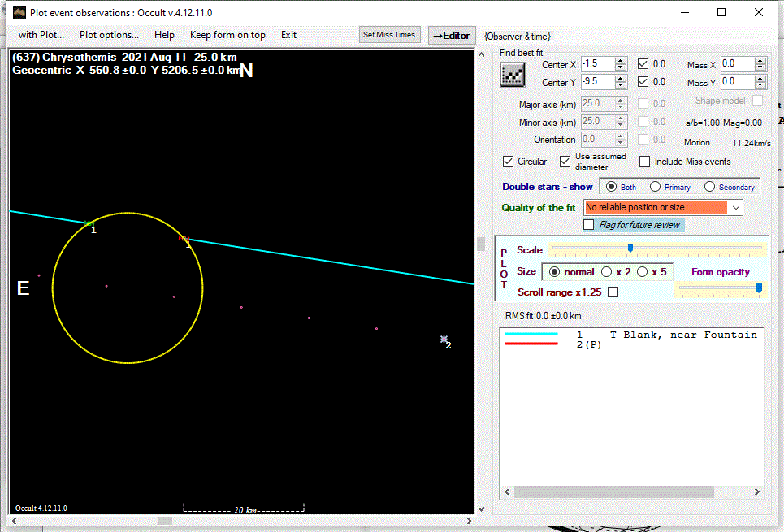Open the 'Plot options...' menu

coord(109,35)
